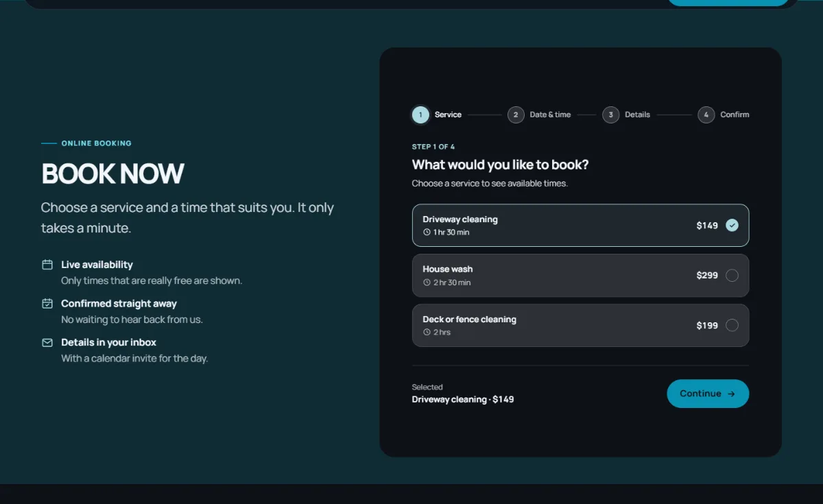The height and width of the screenshot is (504, 823).
Task: Go to step 3 Details
Action: point(626,115)
